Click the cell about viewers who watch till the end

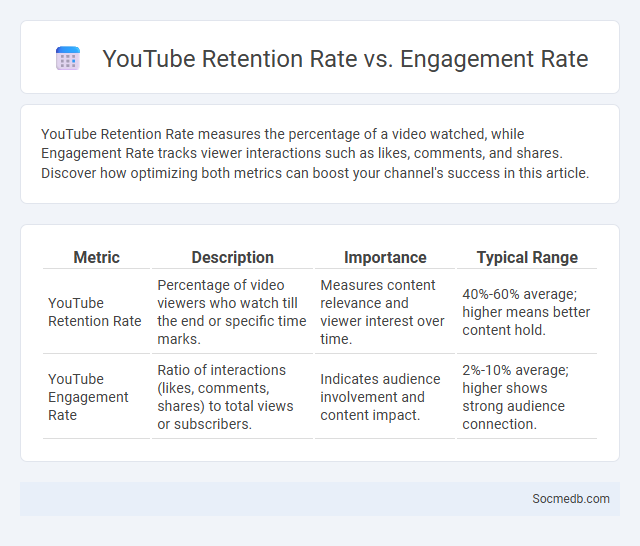(232, 312)
